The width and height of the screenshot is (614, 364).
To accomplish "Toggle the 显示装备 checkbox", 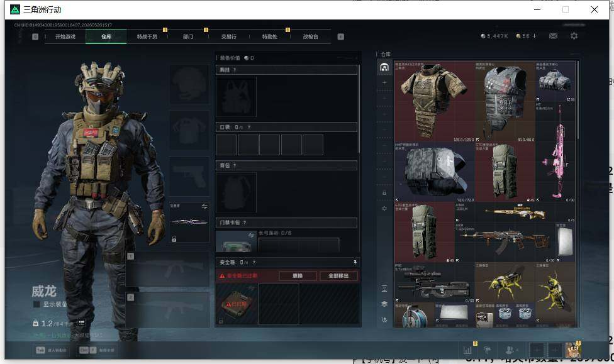I will click(x=36, y=304).
